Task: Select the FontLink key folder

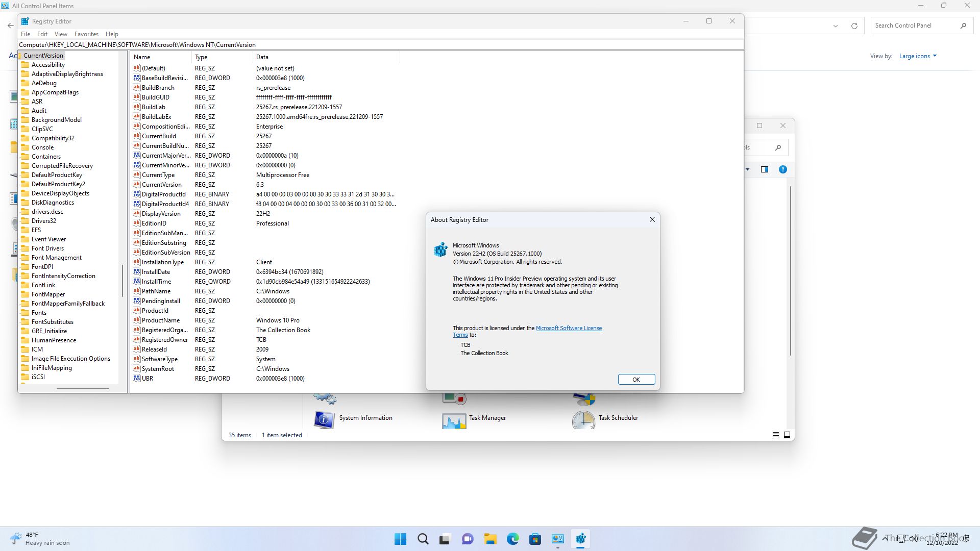Action: click(x=43, y=285)
